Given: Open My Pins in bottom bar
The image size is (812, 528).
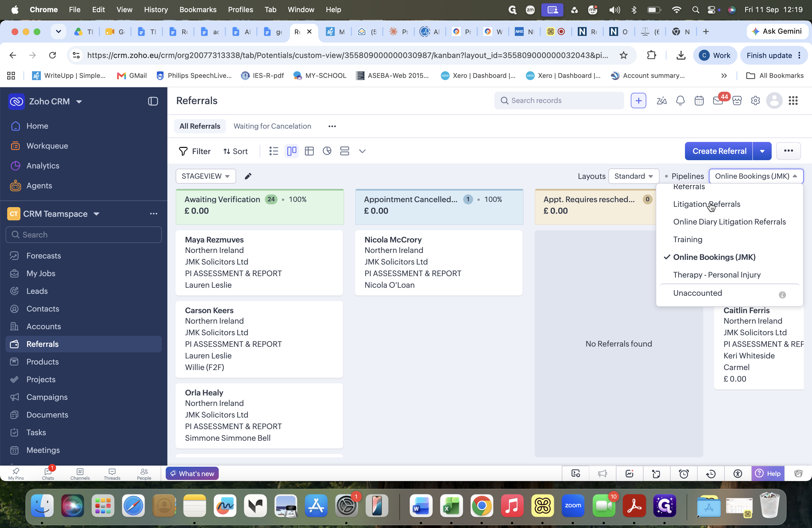Looking at the screenshot, I should click(16, 474).
